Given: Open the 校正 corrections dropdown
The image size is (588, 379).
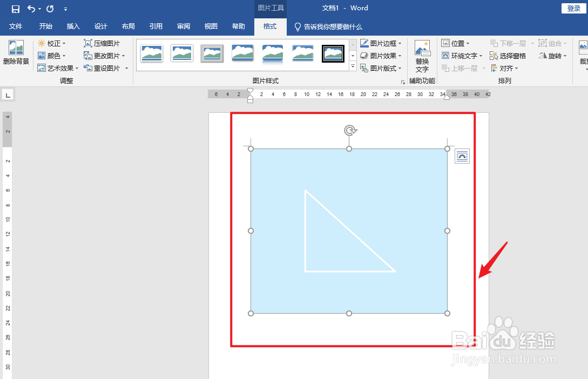Looking at the screenshot, I should tap(52, 44).
